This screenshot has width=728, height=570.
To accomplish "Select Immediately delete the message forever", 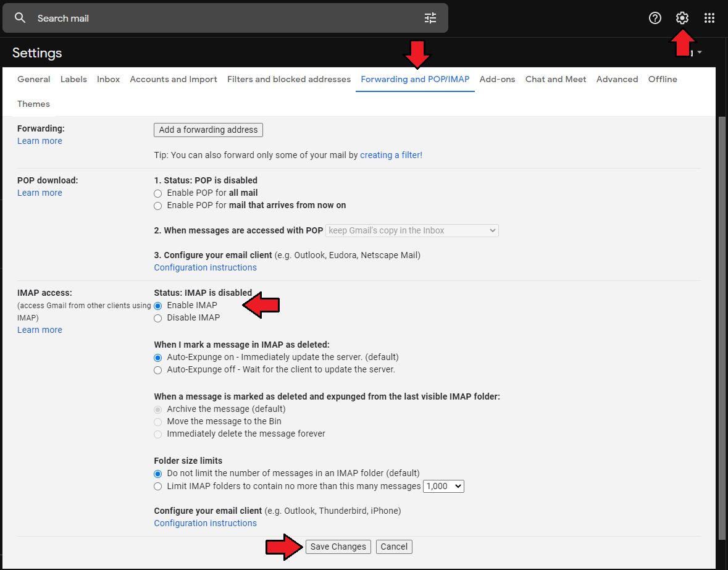I will [158, 435].
